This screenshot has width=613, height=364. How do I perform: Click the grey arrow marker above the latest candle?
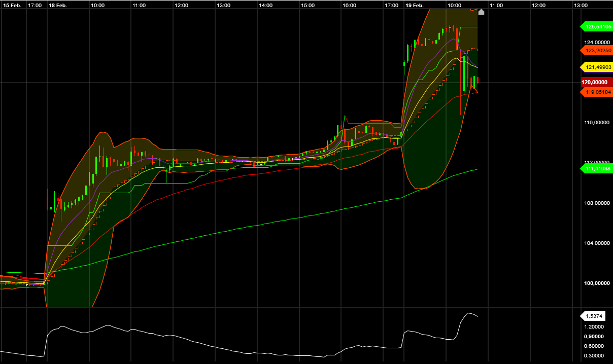tap(481, 11)
